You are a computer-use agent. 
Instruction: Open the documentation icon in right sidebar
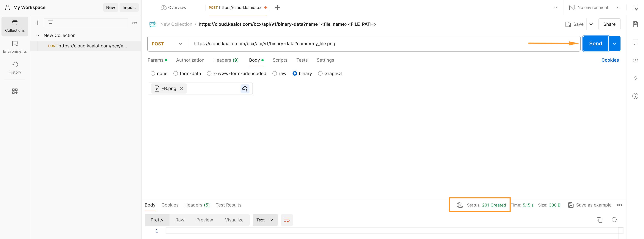pyautogui.click(x=635, y=24)
